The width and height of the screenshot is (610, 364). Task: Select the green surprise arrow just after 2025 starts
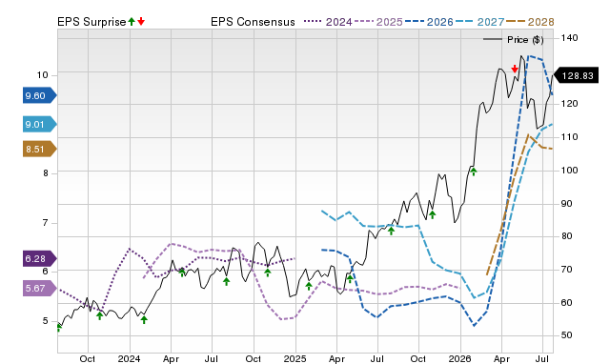(309, 286)
